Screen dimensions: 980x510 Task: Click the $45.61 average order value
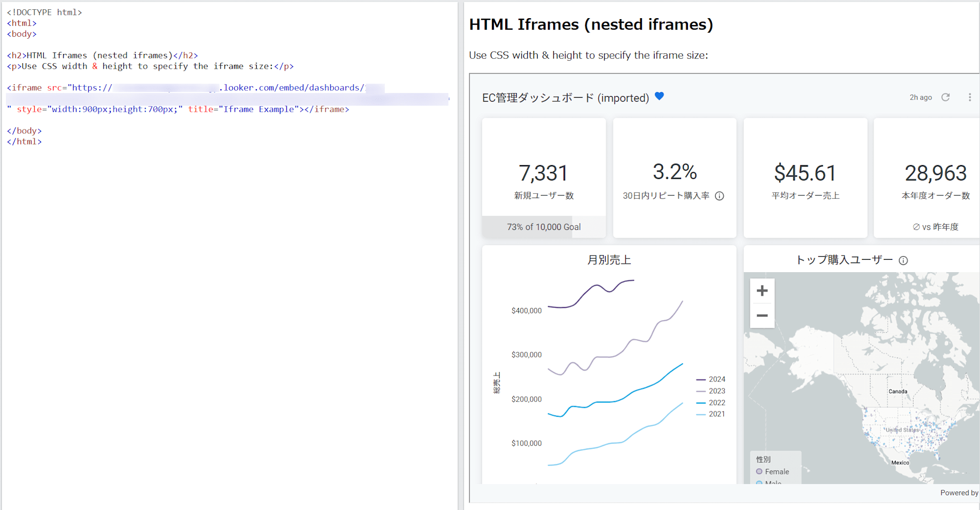pos(805,173)
